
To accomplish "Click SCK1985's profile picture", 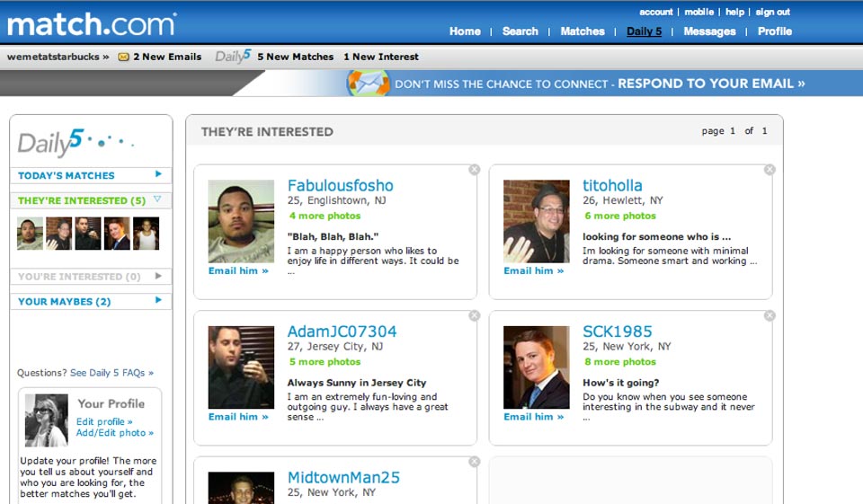I will (536, 367).
